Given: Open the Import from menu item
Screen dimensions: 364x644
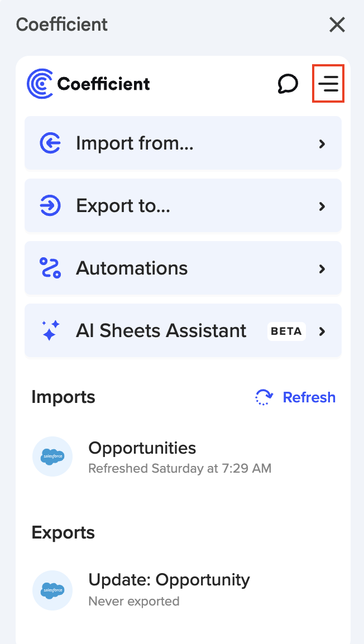Looking at the screenshot, I should [x=135, y=143].
